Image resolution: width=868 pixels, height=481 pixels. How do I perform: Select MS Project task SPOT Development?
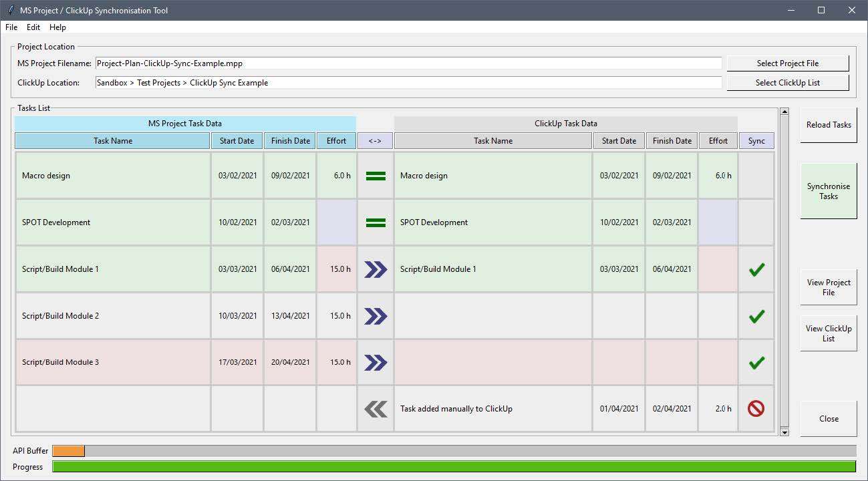click(x=113, y=222)
